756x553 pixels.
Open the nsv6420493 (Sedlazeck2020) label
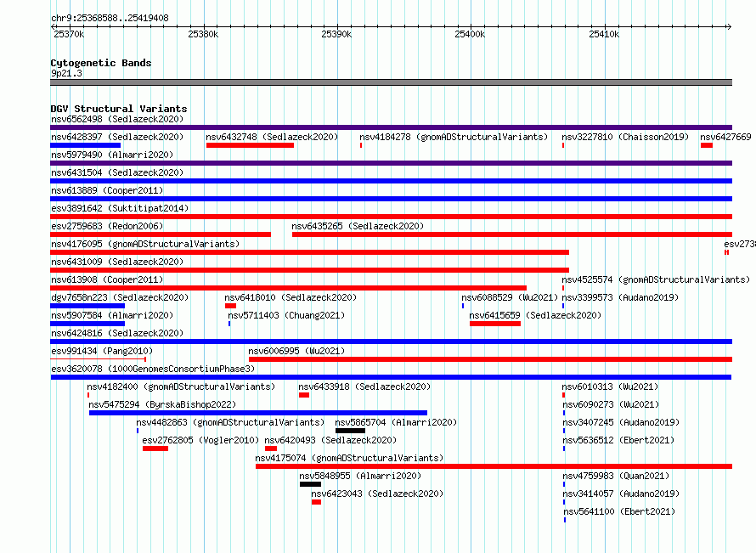point(330,440)
